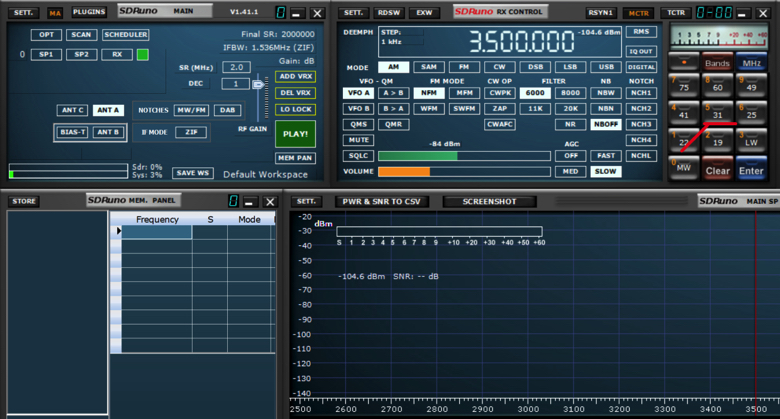
Task: Click ADD VRX
Action: point(295,77)
